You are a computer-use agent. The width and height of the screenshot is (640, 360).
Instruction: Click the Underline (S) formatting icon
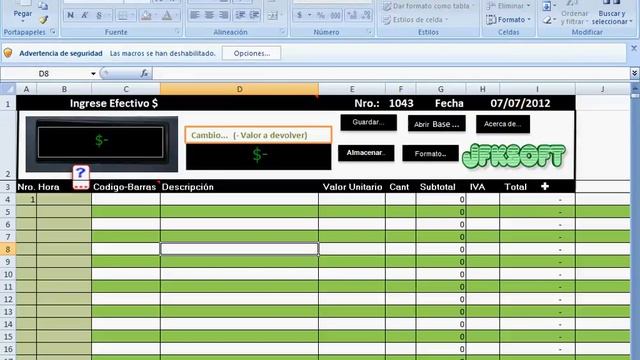99,16
